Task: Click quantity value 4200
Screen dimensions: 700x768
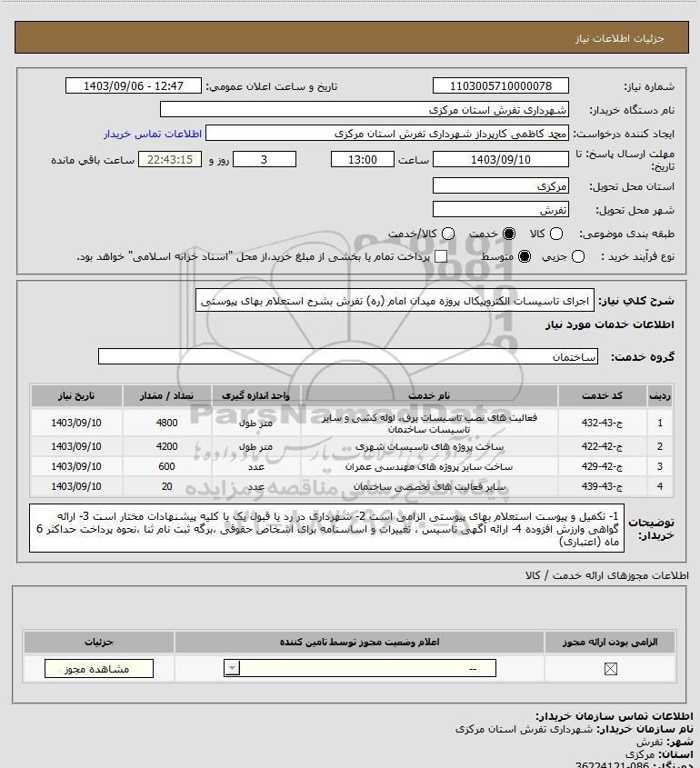Action: 166,446
